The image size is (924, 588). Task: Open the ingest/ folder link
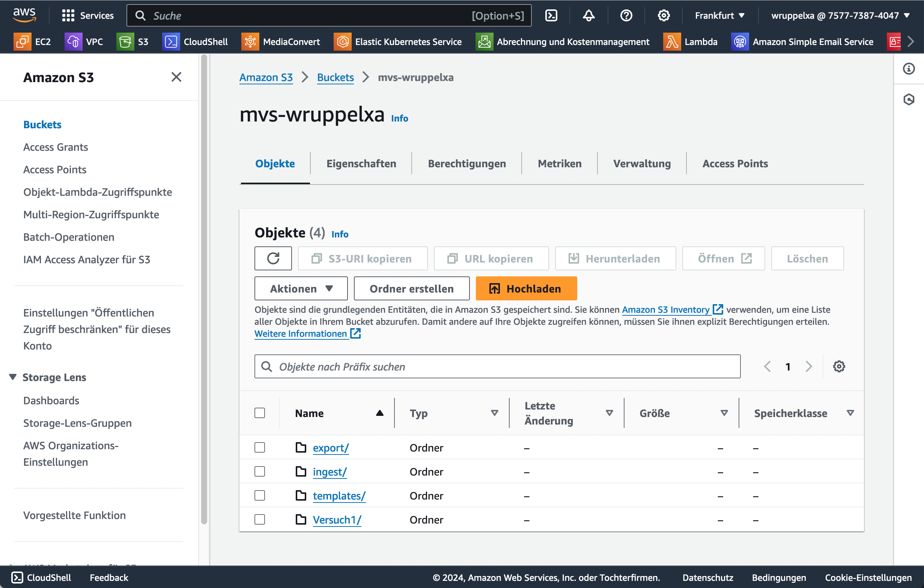[330, 471]
